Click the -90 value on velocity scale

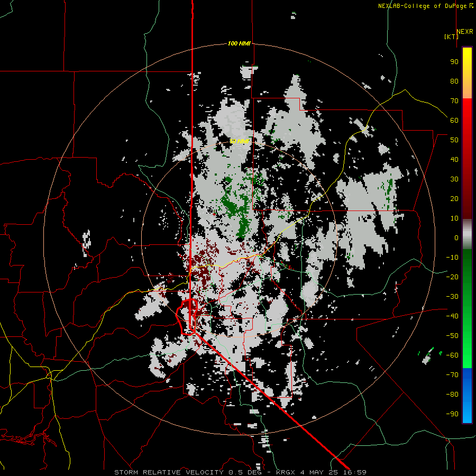click(452, 414)
